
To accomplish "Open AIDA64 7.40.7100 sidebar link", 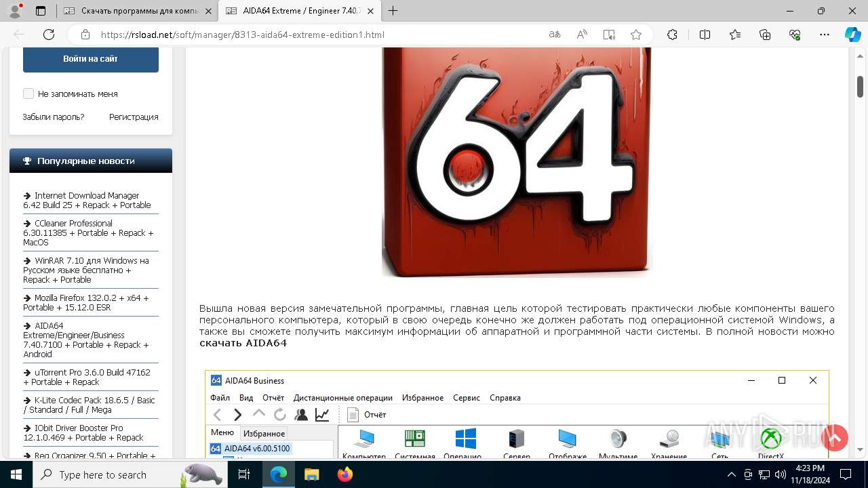I will click(x=86, y=340).
